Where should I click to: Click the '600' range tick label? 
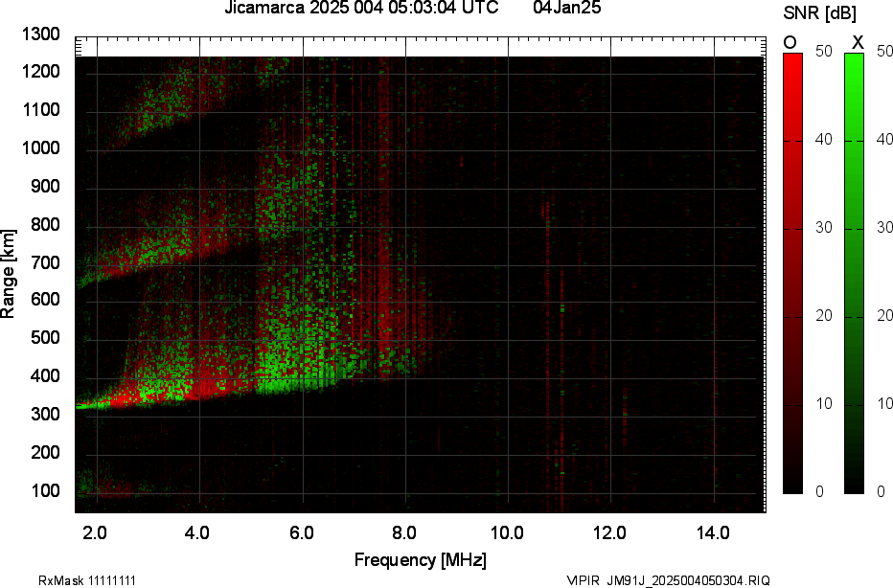point(45,300)
